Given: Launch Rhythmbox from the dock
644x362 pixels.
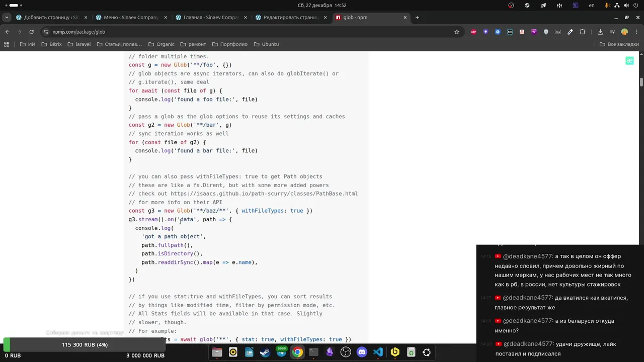Looking at the screenshot, I should click(233, 352).
